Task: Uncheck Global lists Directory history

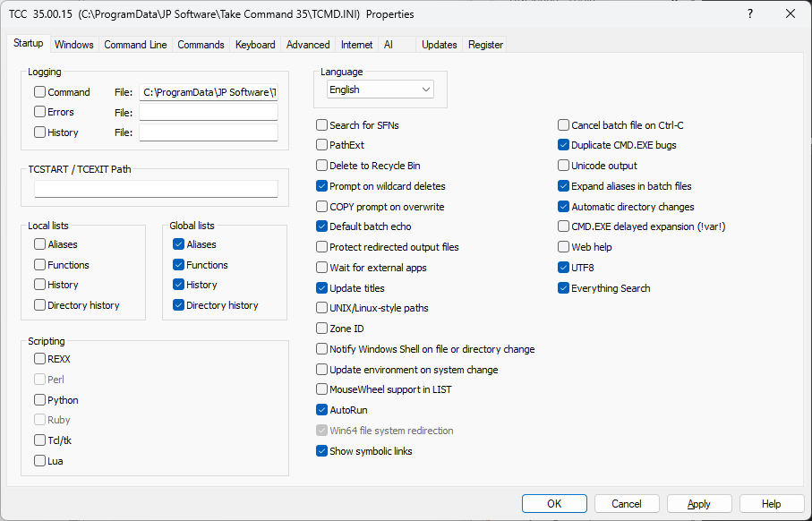Action: [x=179, y=305]
